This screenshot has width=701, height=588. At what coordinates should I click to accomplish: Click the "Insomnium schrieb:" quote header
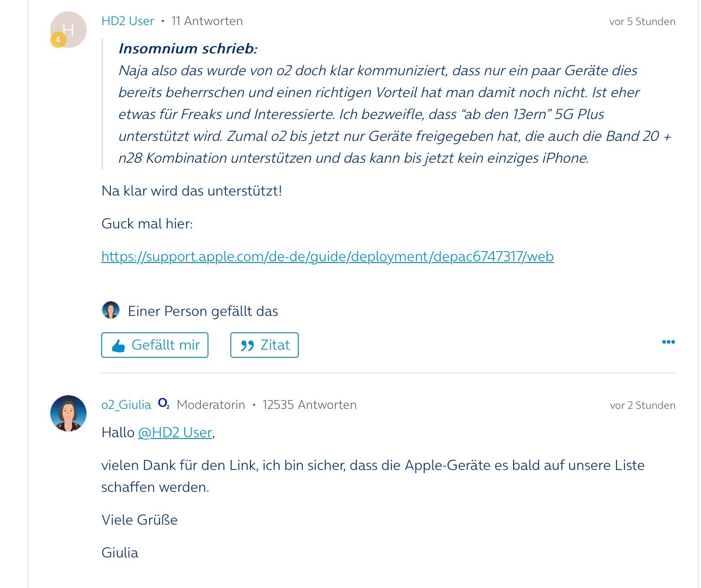188,48
